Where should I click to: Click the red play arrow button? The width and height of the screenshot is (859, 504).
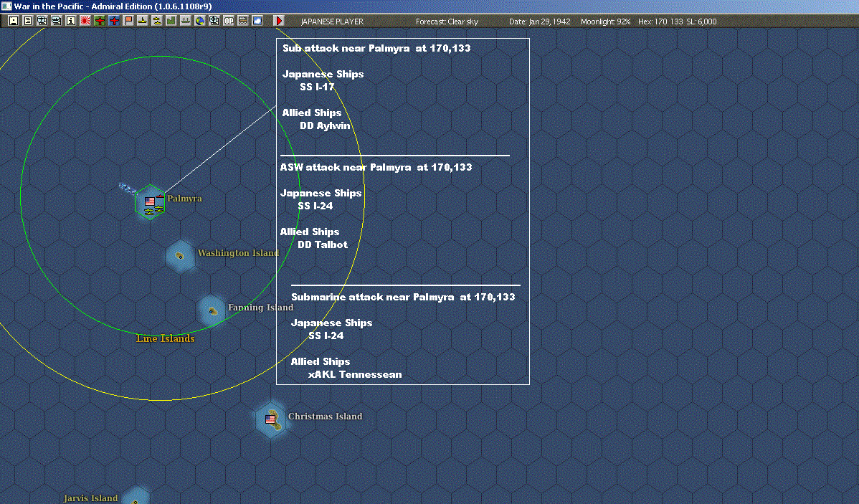278,21
